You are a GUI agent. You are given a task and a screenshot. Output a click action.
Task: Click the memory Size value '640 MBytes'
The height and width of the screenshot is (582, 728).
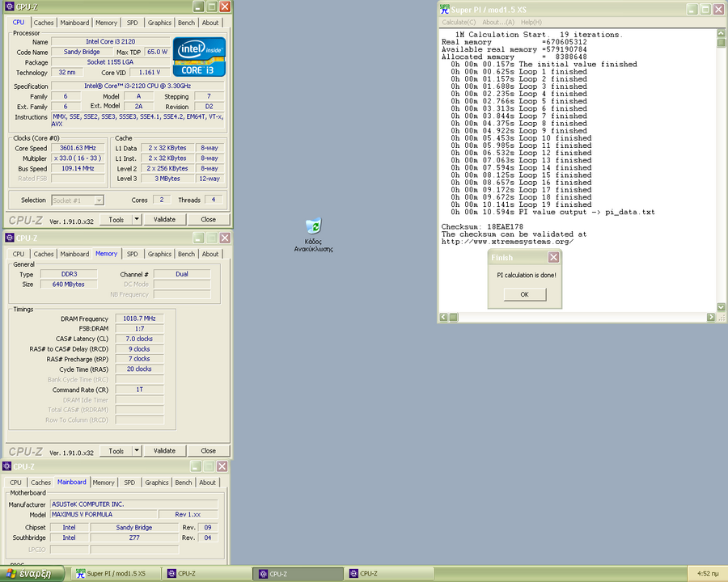pyautogui.click(x=68, y=284)
